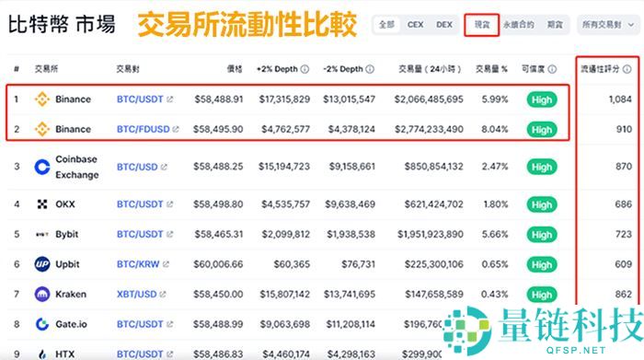Viewport: 644px width, 360px height.
Task: Click the external link icon after Binance BTC/USDT
Action: (x=169, y=99)
